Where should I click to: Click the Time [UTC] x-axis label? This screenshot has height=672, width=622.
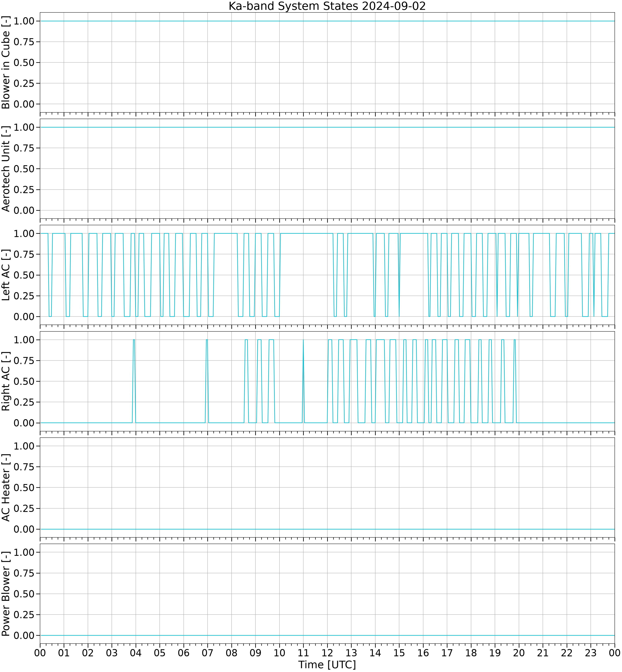click(x=327, y=665)
